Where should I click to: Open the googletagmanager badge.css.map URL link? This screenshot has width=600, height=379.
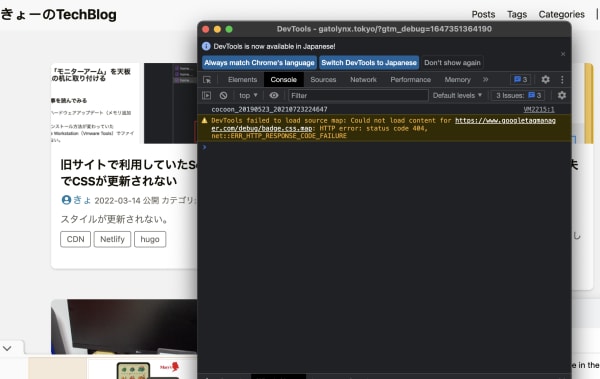point(384,124)
